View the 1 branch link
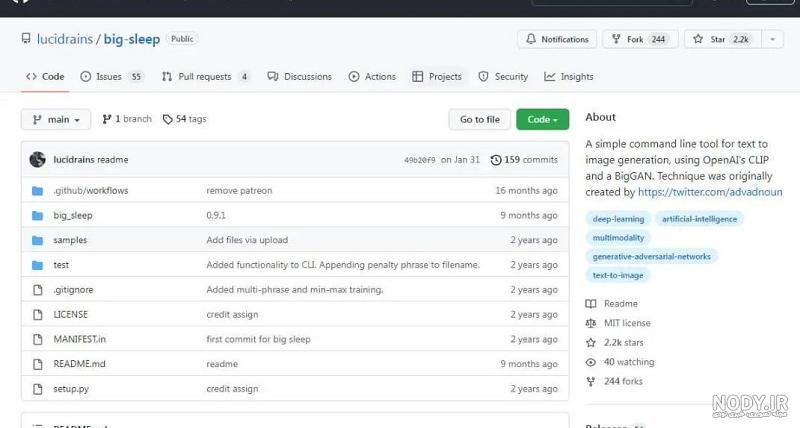The width and height of the screenshot is (800, 428). click(x=127, y=119)
